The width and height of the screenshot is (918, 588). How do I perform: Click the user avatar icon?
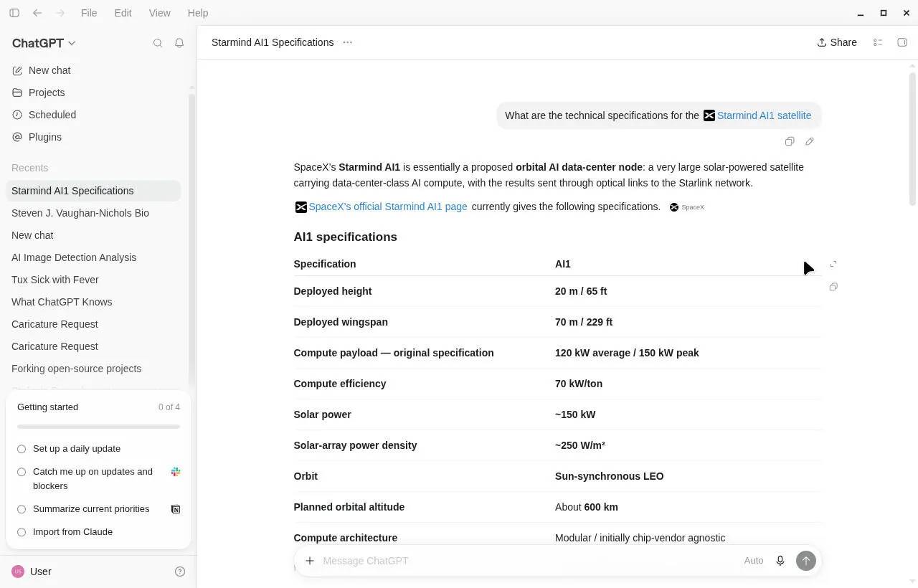(x=18, y=572)
